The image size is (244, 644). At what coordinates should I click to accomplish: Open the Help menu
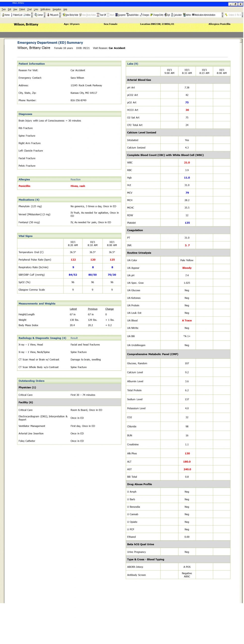[65, 9]
